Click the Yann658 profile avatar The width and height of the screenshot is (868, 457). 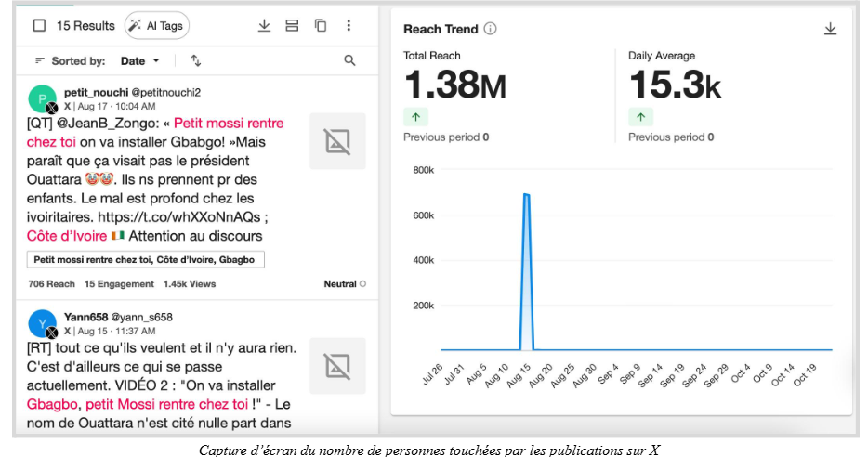point(42,323)
